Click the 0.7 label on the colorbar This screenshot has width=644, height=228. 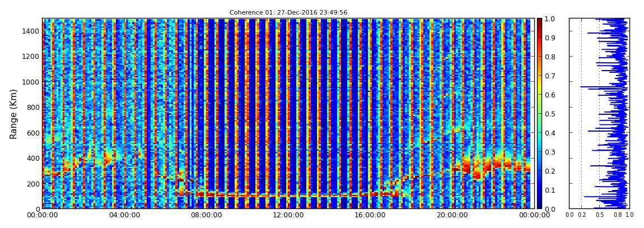(x=550, y=76)
